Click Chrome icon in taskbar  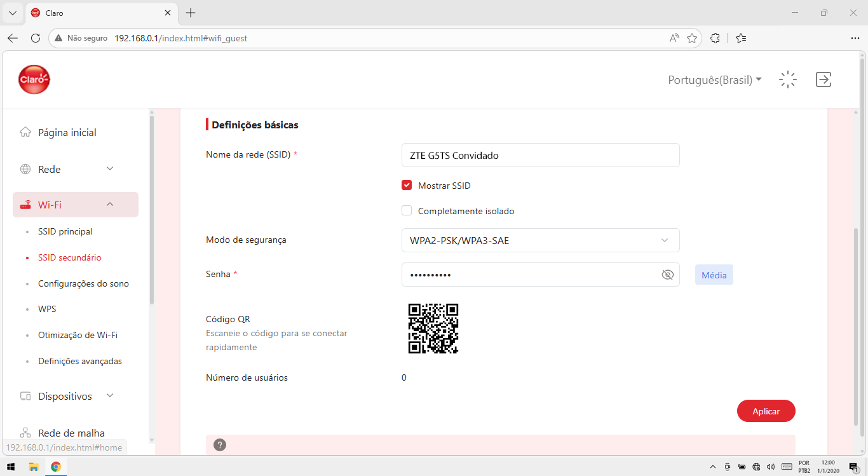pos(56,466)
